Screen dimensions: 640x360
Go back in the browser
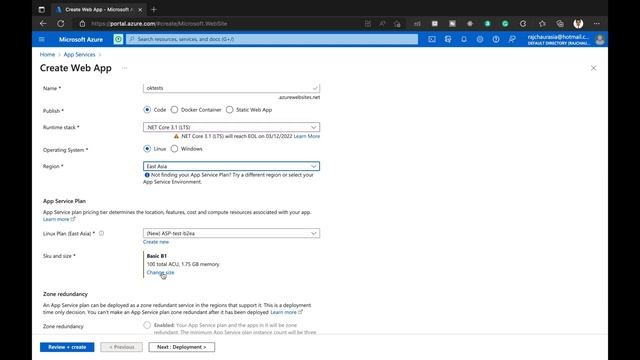(43, 24)
